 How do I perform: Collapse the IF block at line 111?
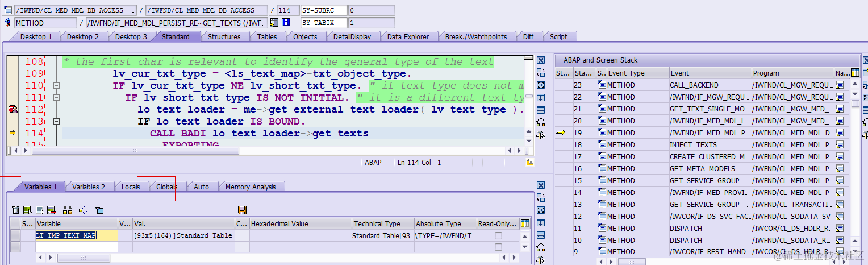56,97
